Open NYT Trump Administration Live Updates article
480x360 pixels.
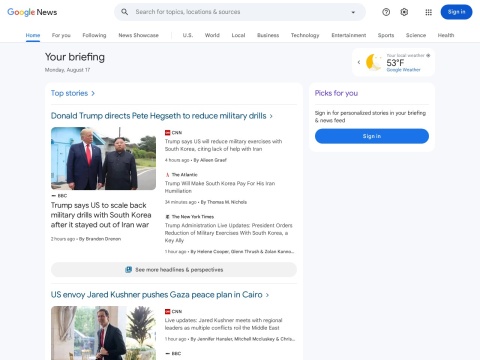229,233
